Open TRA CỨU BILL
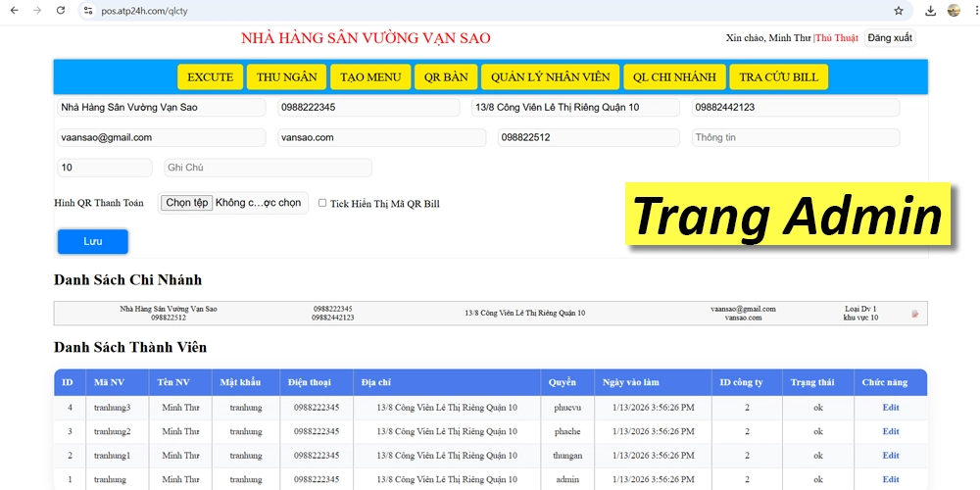980x490 pixels. 779,76
